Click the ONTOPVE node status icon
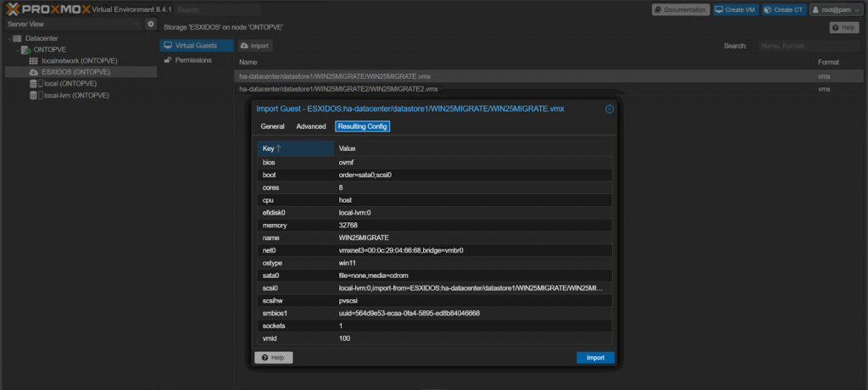Screen dimensions: 868x390 [x=25, y=50]
